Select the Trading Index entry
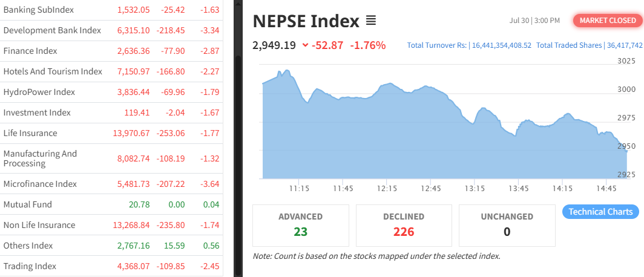Screen dimensions: 644x277 tap(30, 266)
